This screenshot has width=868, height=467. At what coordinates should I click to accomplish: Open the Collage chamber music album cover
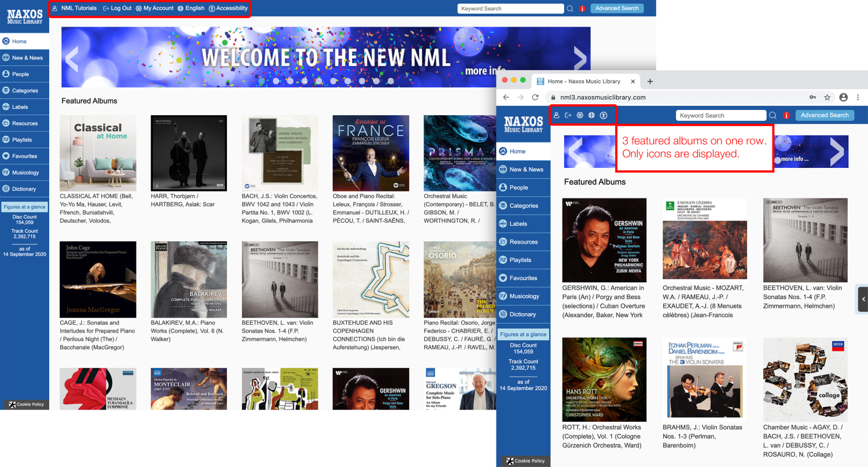pos(806,380)
